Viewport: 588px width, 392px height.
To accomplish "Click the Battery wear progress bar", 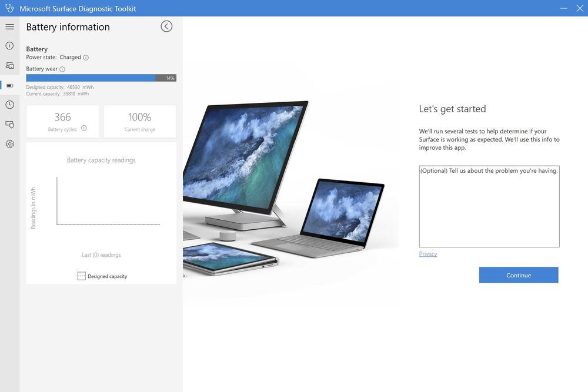I will pyautogui.click(x=101, y=78).
